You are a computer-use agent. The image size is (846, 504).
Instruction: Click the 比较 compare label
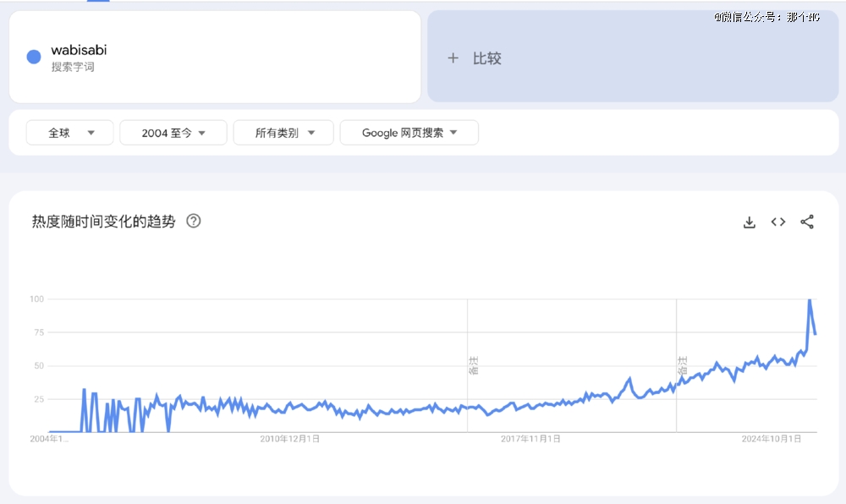click(486, 58)
